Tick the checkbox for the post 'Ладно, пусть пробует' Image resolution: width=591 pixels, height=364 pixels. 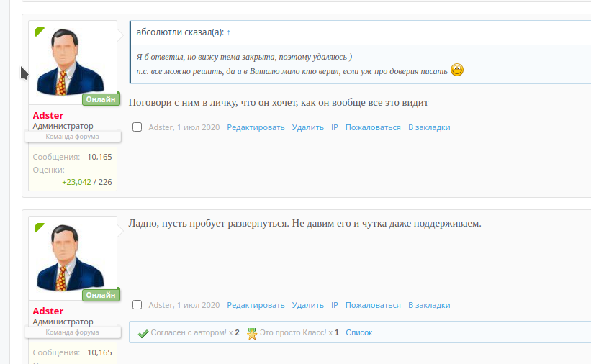[137, 304]
